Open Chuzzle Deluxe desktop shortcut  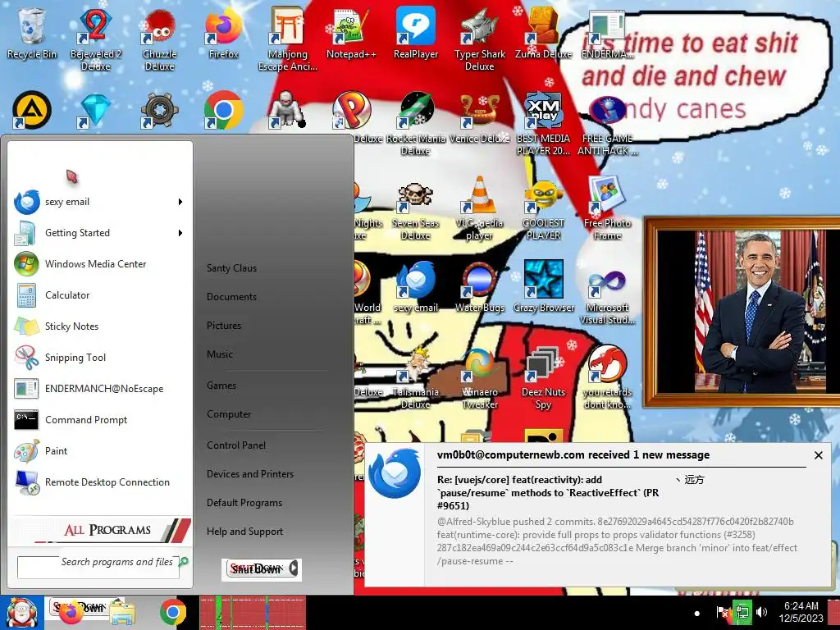click(x=160, y=39)
